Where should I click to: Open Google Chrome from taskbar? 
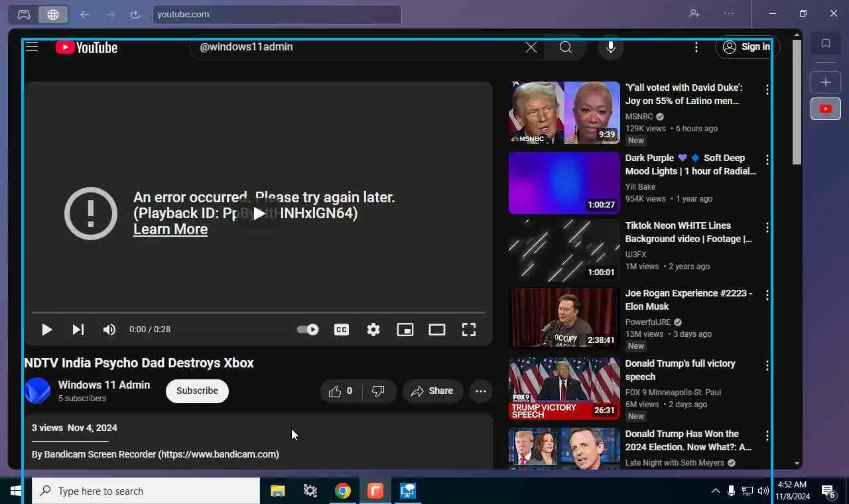click(343, 491)
